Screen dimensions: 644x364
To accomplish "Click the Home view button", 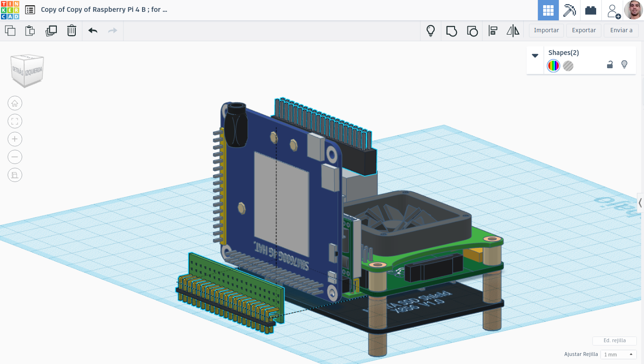I will 15,103.
